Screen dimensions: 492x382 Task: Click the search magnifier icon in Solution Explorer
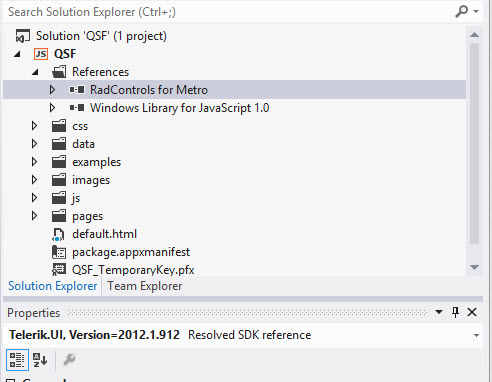[461, 11]
